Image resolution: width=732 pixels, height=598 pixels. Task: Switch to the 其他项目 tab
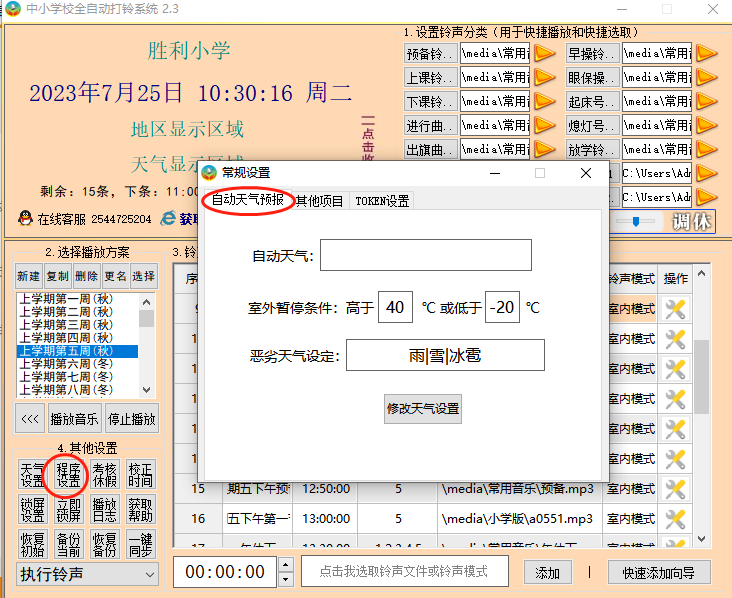click(319, 201)
